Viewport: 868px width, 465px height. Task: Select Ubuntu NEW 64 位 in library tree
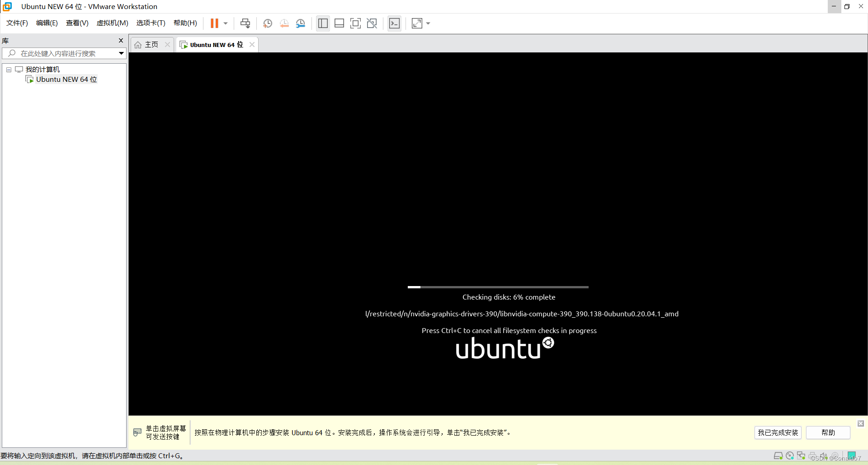(x=66, y=80)
